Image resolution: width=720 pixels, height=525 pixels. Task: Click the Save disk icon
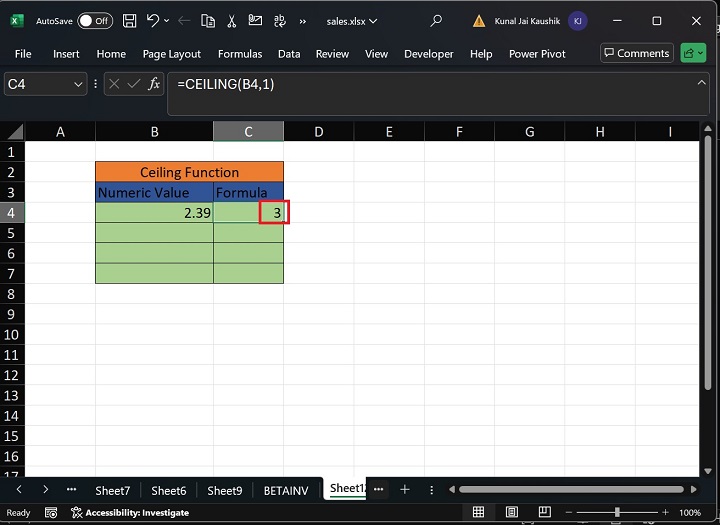129,21
